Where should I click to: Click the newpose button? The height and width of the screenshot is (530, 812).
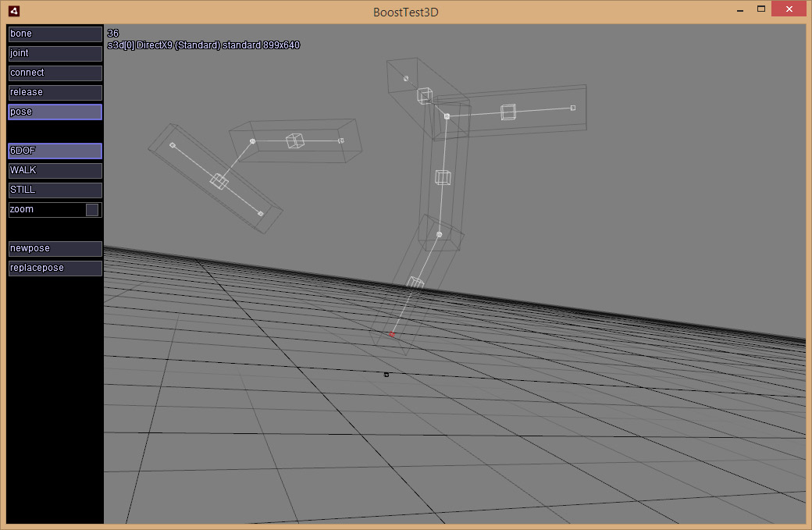click(55, 248)
